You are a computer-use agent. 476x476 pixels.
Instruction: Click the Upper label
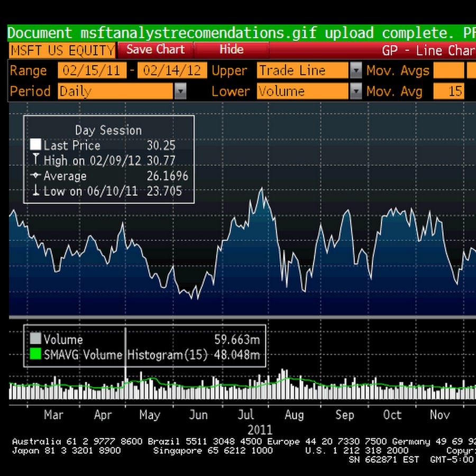[x=230, y=71]
